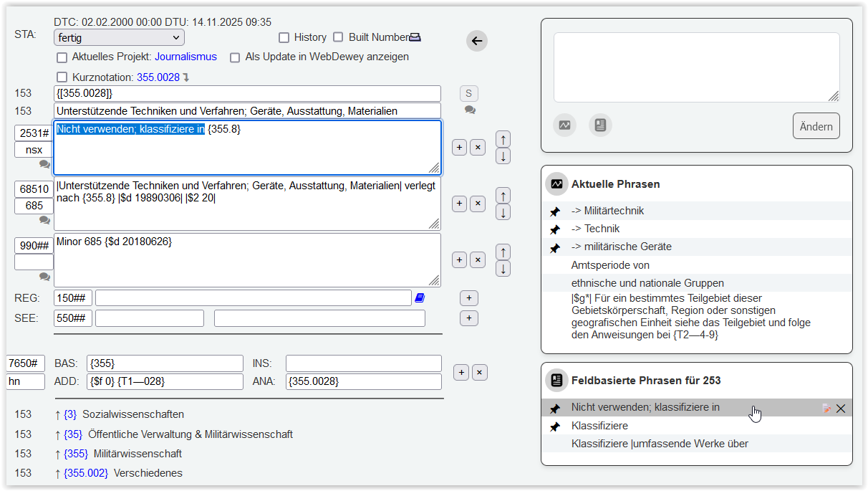
Task: Click the activity chart icon under the text area
Action: pos(564,125)
